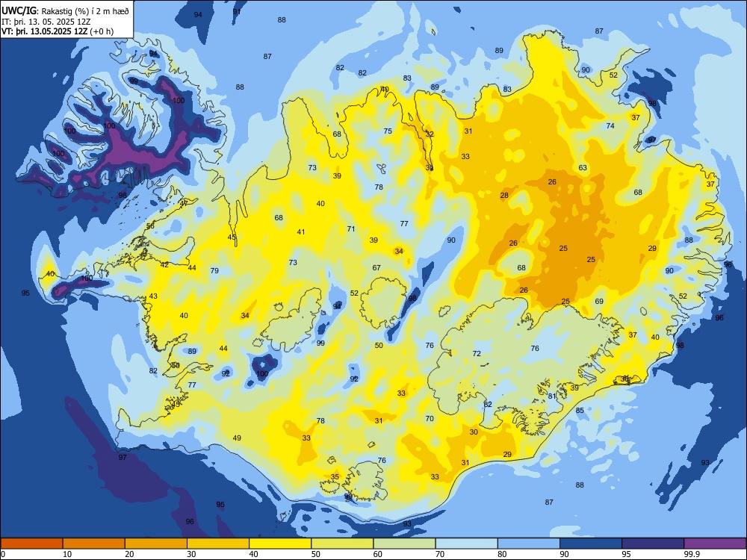Click the 'VT: þri. 13.05.2025 12Z (+0 h)' line
The height and width of the screenshot is (560, 747).
(x=58, y=31)
